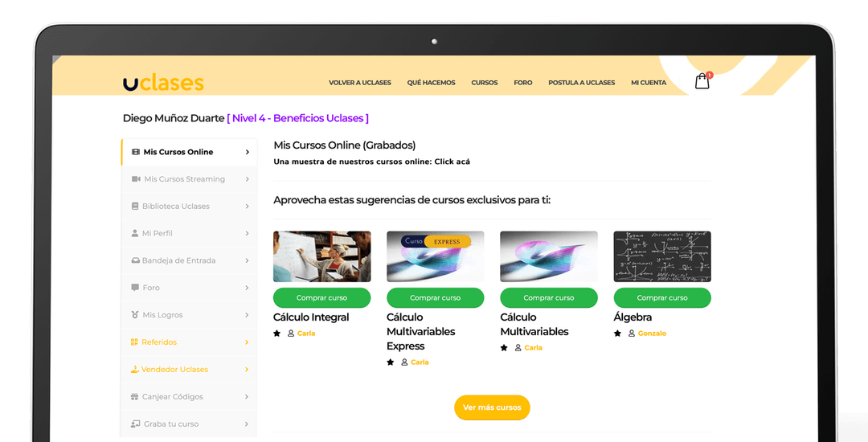Expand the sidebar Foro chevron arrow

[247, 288]
